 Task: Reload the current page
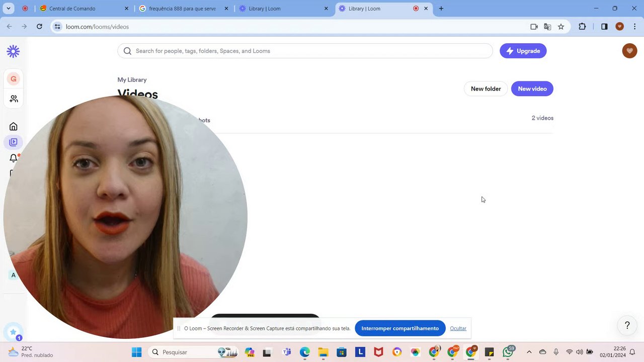point(39,27)
